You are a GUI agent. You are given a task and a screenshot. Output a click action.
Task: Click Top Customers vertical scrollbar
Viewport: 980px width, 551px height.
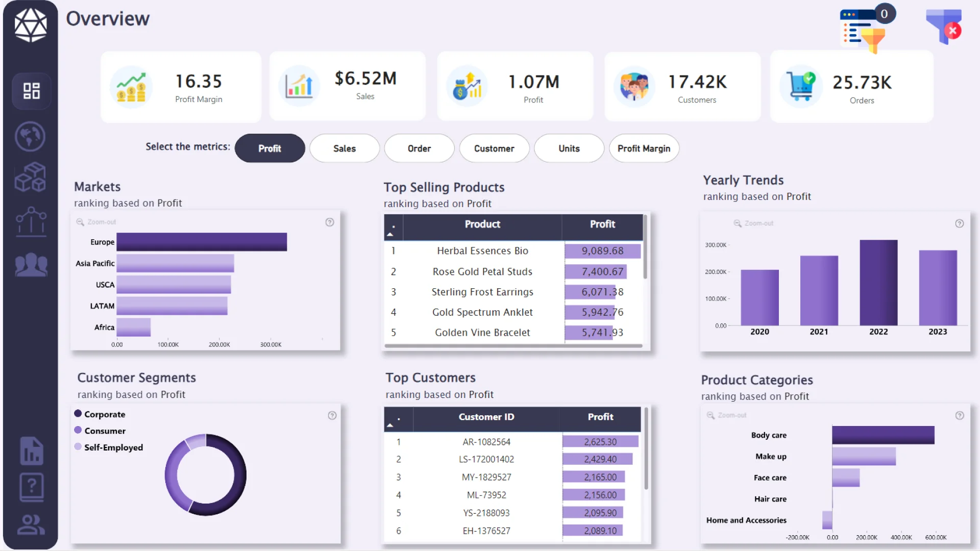point(646,448)
